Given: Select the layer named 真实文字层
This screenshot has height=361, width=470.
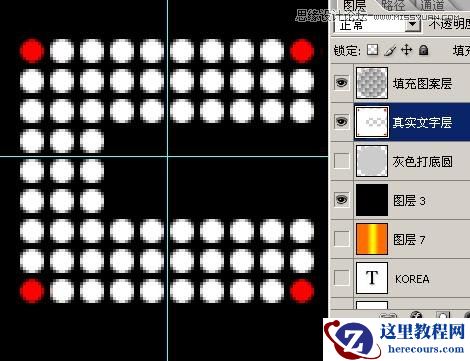Looking at the screenshot, I should 422,122.
